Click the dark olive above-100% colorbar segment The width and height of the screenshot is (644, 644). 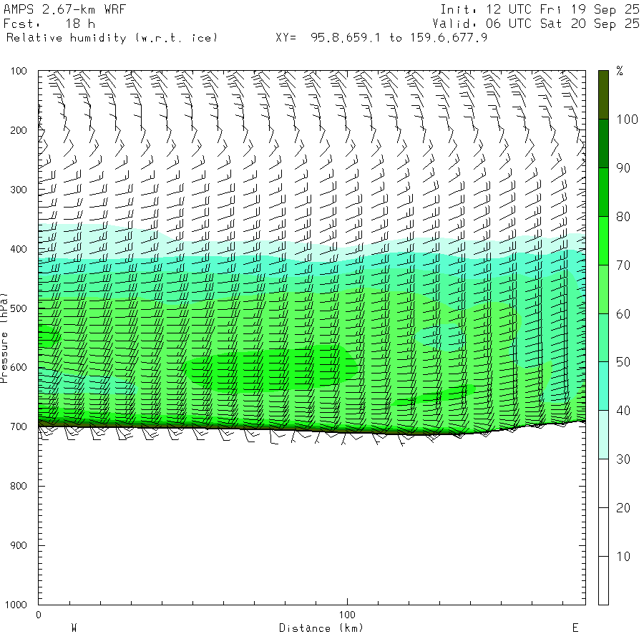click(603, 95)
